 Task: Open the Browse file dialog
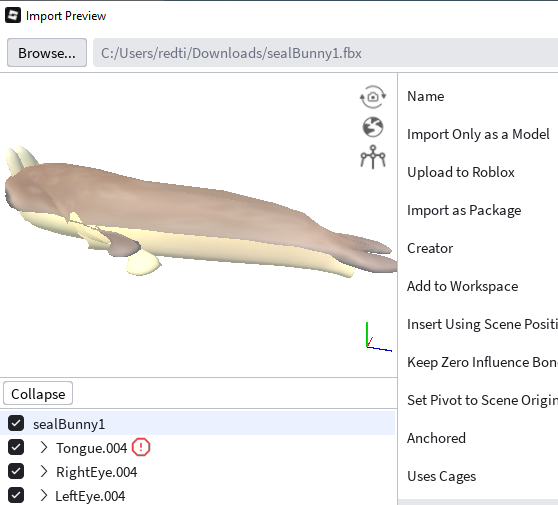click(47, 53)
